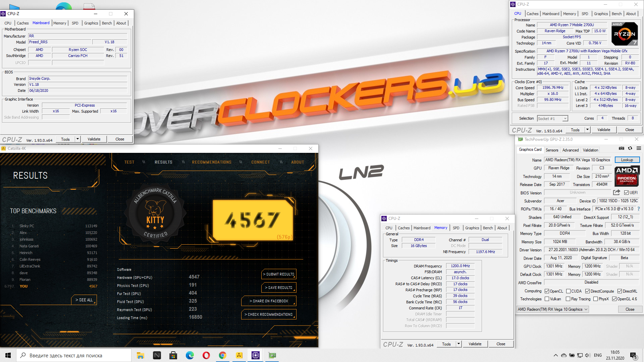The width and height of the screenshot is (644, 362).
Task: Toggle the PhysX checkbox
Action: (596, 299)
